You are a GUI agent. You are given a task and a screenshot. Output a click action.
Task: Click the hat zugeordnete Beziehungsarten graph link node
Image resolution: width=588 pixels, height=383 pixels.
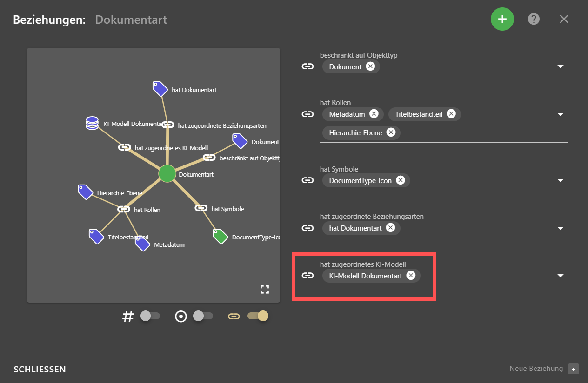coord(168,125)
